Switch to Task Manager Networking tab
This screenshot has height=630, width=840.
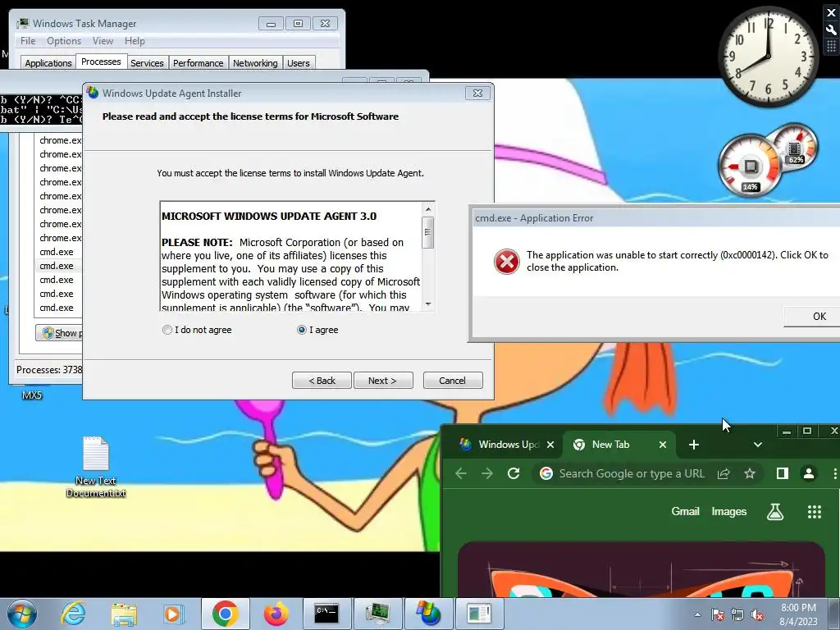tap(255, 63)
